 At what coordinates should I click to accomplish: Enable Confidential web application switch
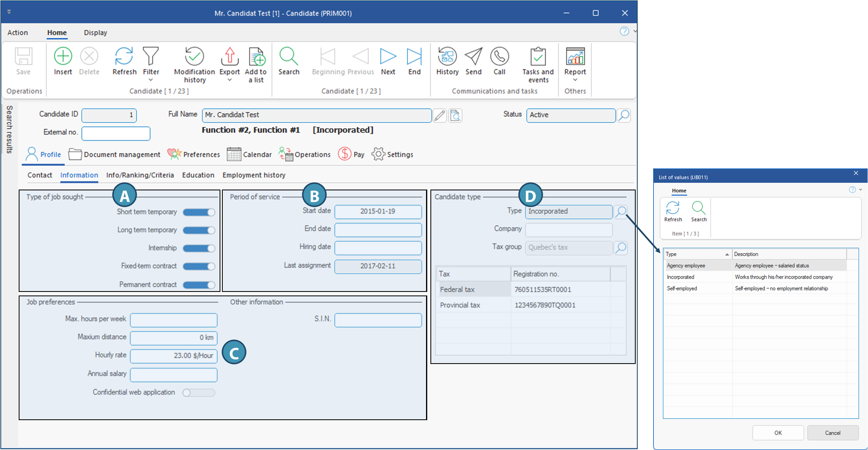199,393
